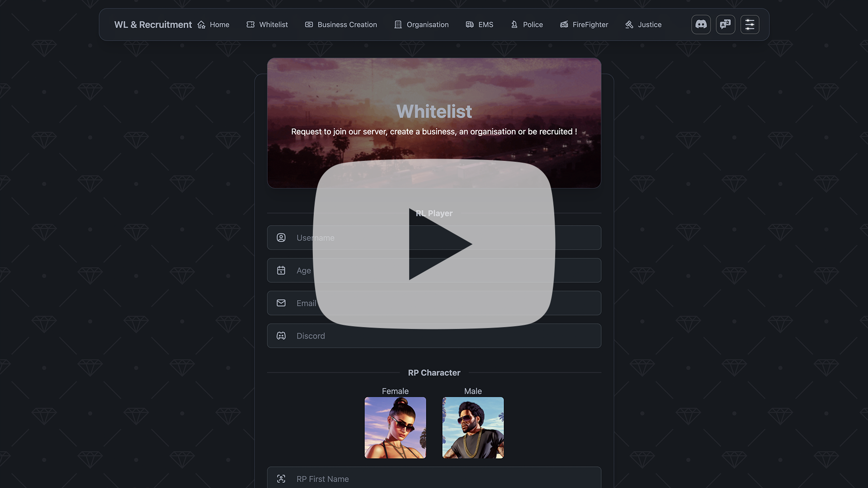Screen dimensions: 868x488
Task: Open the Justice nav link
Action: click(643, 24)
